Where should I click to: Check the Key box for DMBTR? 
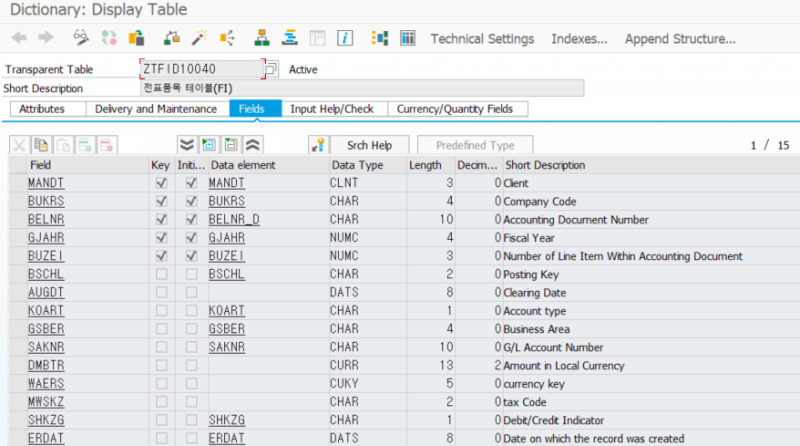161,365
